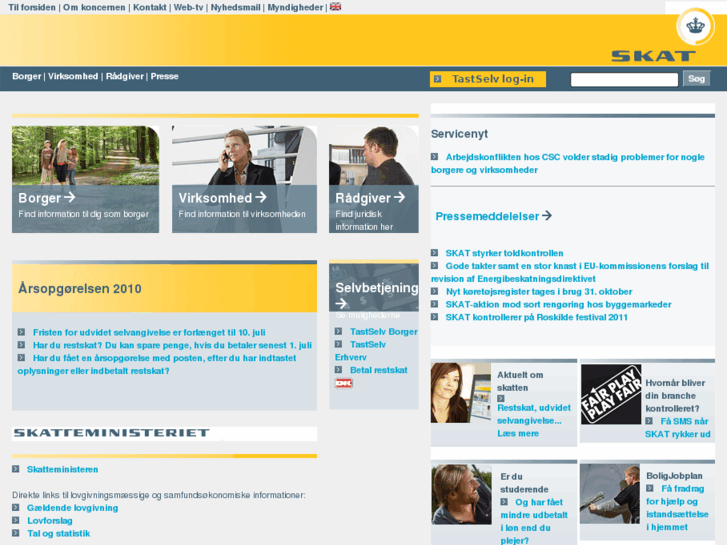This screenshot has height=545, width=727.
Task: Click bullet icon before Skatteministeren
Action: [16, 469]
